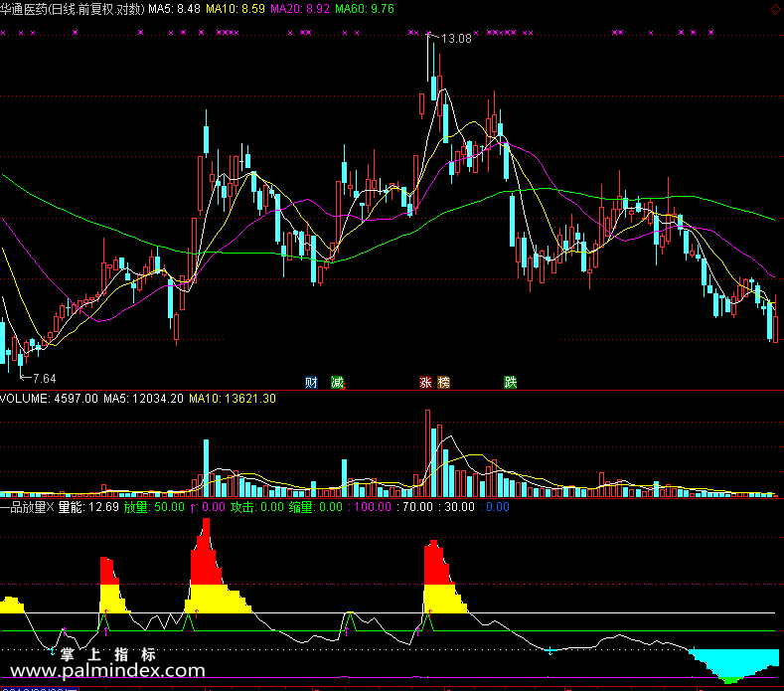Click the 一品放量X indicator name
784x691 pixels.
pyautogui.click(x=27, y=507)
